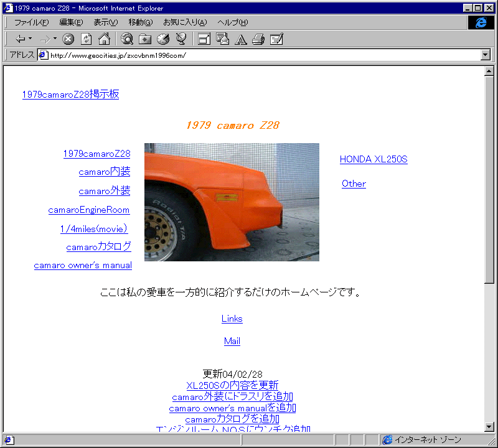Open the 編集(E) menu
The image size is (498, 448).
coord(71,22)
